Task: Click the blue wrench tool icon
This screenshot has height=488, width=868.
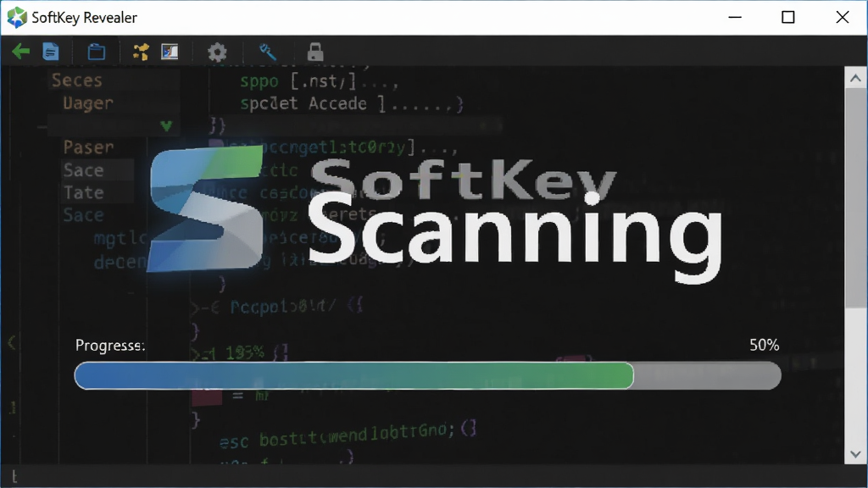Action: (x=268, y=52)
